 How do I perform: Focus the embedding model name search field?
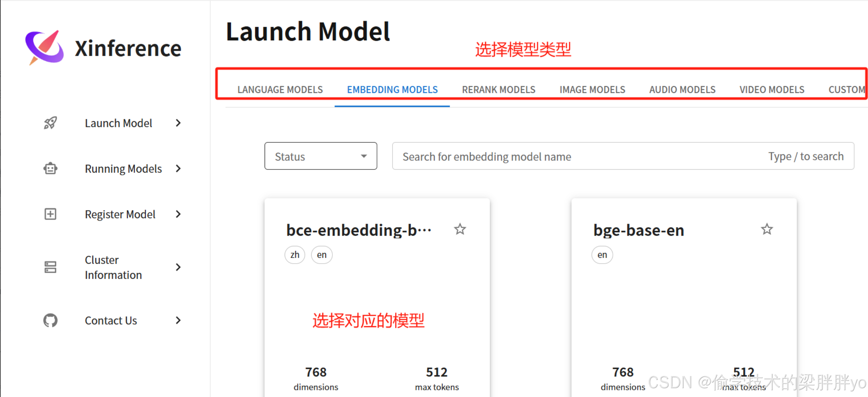coord(623,156)
